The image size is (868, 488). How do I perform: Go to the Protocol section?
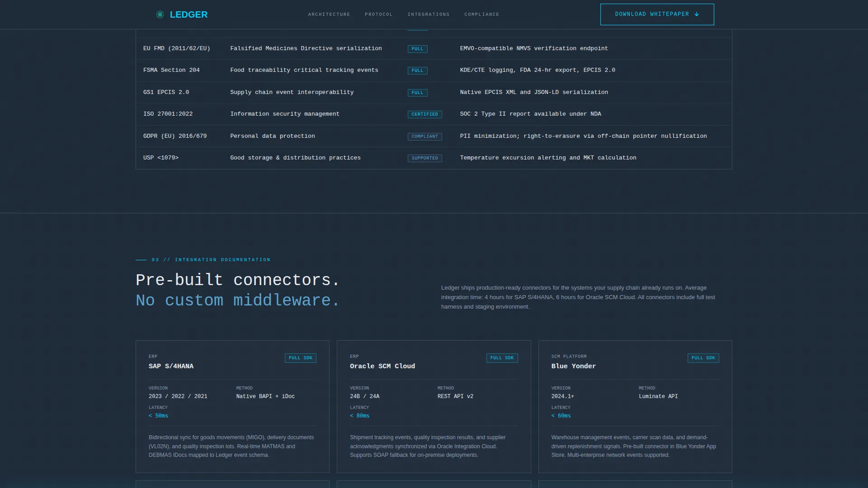coord(379,14)
